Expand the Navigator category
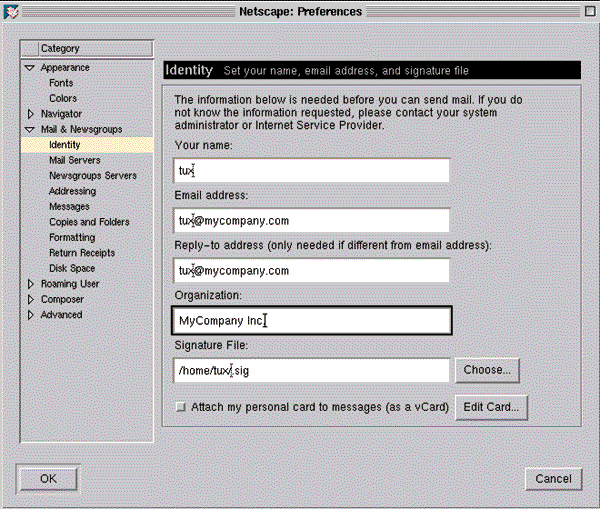Viewport: 600px width, 509px height. point(31,114)
